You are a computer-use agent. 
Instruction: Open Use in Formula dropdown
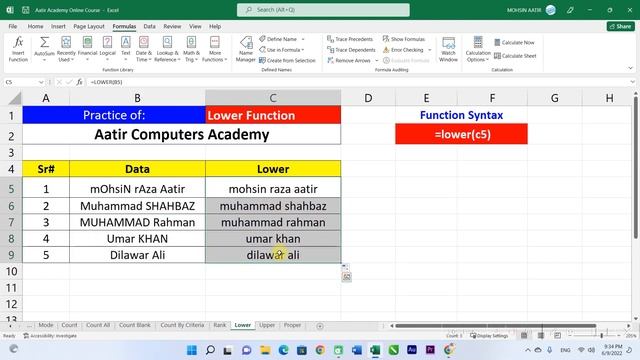click(282, 50)
